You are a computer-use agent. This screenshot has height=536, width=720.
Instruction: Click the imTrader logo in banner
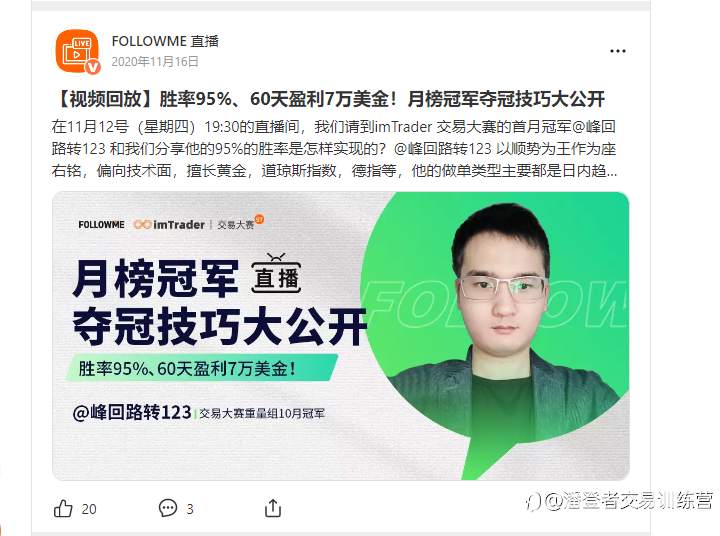pyautogui.click(x=169, y=225)
